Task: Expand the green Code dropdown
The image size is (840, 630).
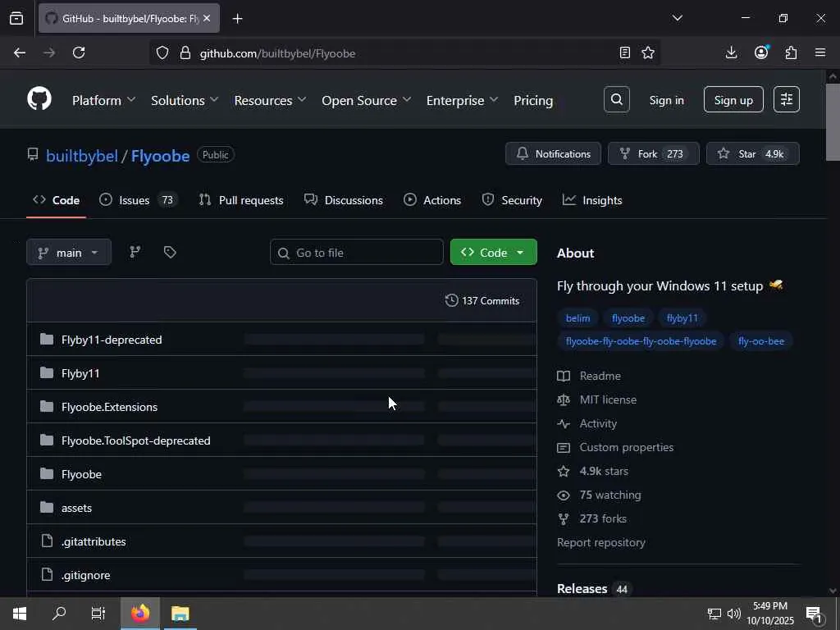Action: click(493, 252)
